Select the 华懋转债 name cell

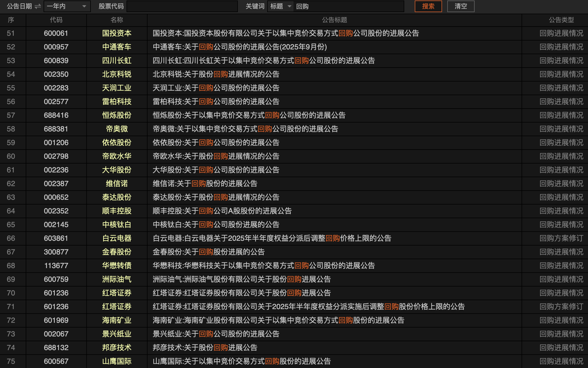117,266
